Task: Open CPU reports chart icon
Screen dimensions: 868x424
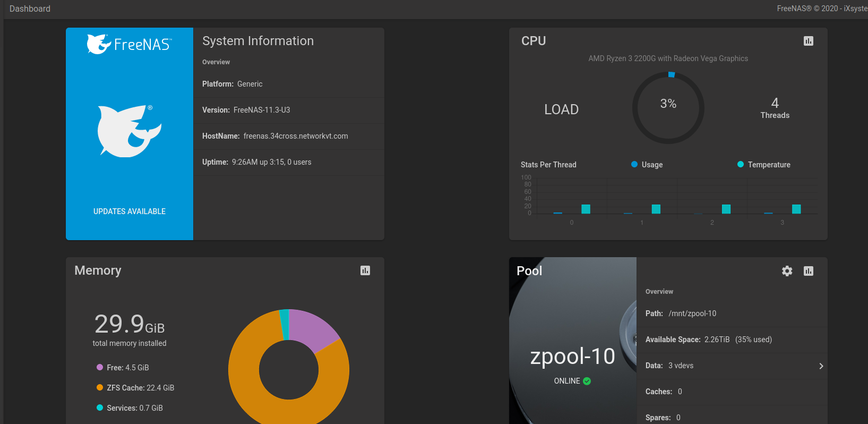Action: coord(808,41)
